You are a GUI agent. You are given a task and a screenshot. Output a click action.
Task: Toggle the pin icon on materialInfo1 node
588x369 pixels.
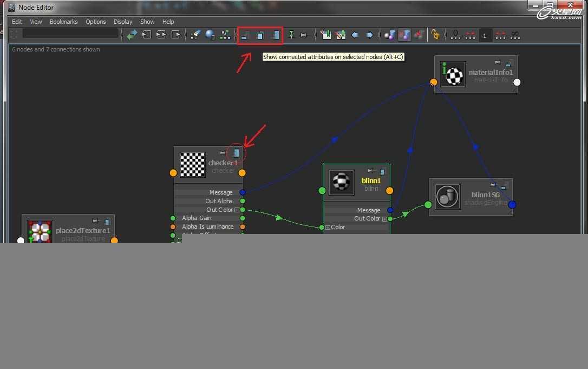pos(498,62)
